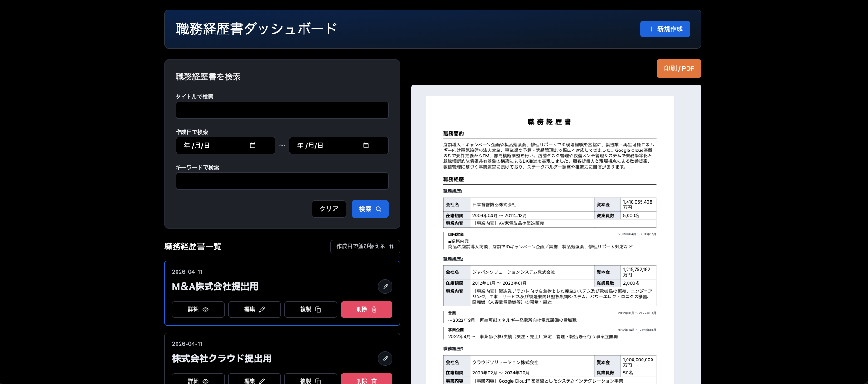This screenshot has width=868, height=384.
Task: Click the 職務要約 section heading in preview
Action: pyautogui.click(x=453, y=134)
